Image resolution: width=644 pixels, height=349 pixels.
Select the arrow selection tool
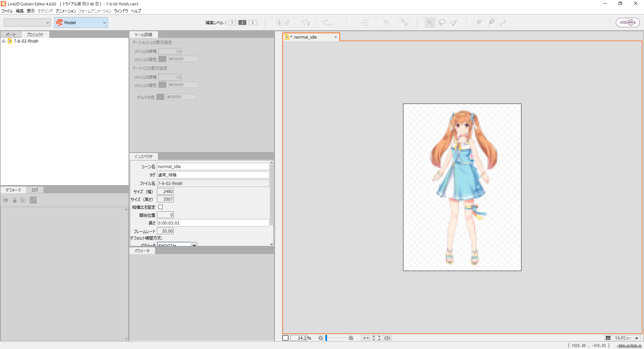pos(430,22)
